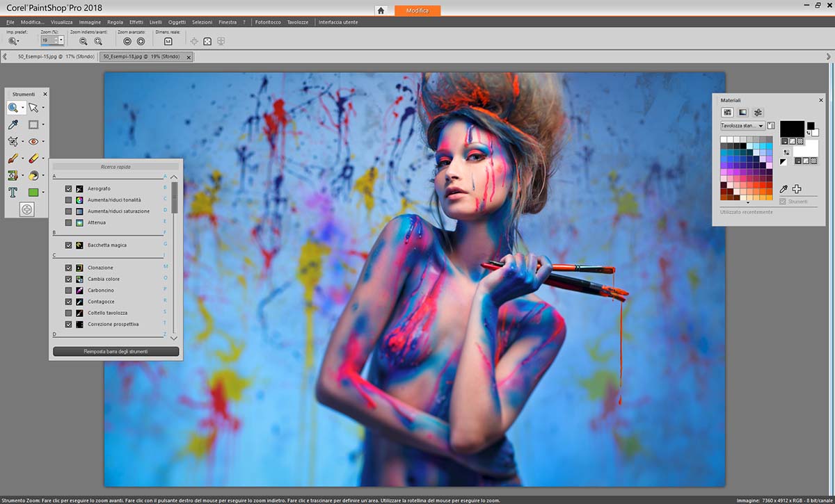Enable the Carboncino checkbox
The image size is (835, 504).
click(x=68, y=291)
